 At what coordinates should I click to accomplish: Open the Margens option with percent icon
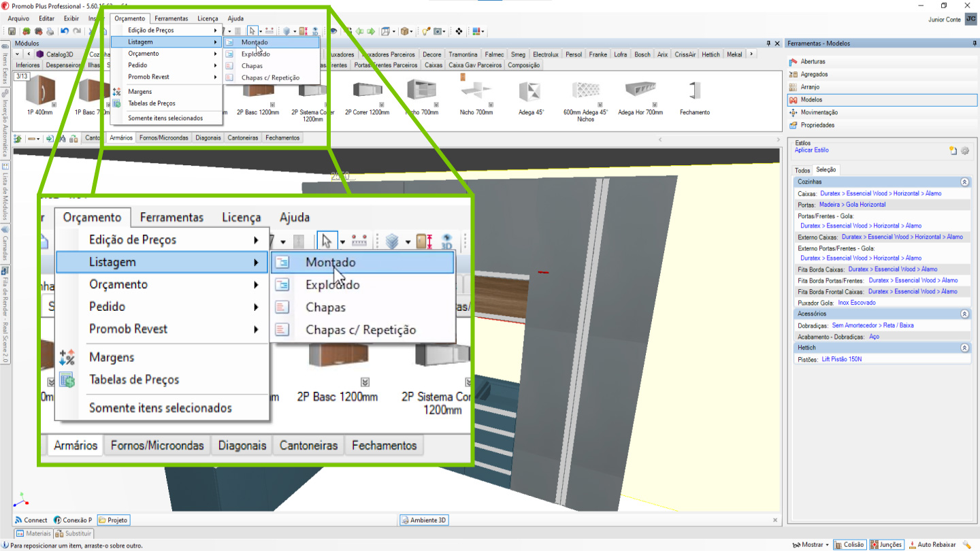click(x=140, y=92)
